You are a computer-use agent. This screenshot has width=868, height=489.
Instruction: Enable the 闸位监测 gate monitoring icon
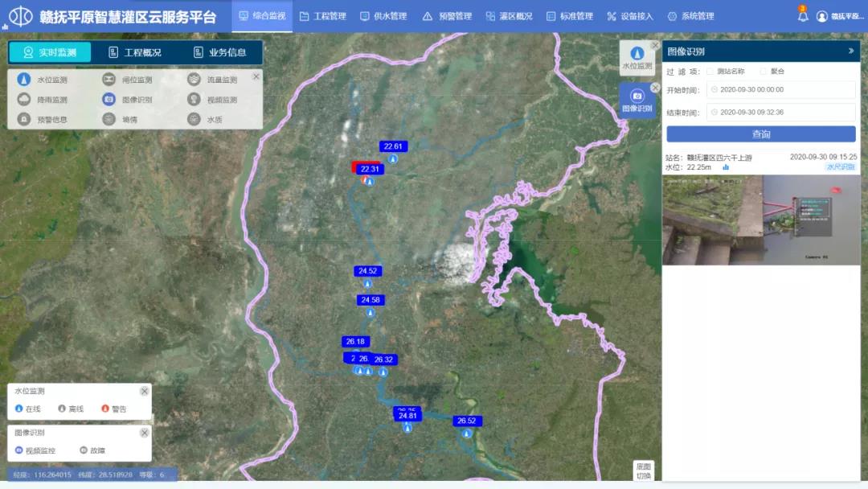(x=108, y=80)
